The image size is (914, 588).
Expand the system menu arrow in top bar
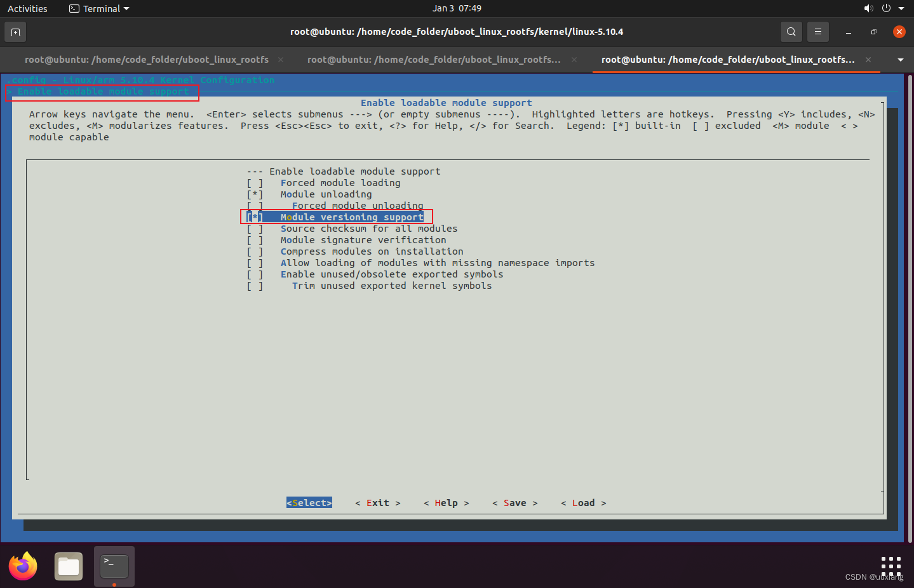point(901,8)
